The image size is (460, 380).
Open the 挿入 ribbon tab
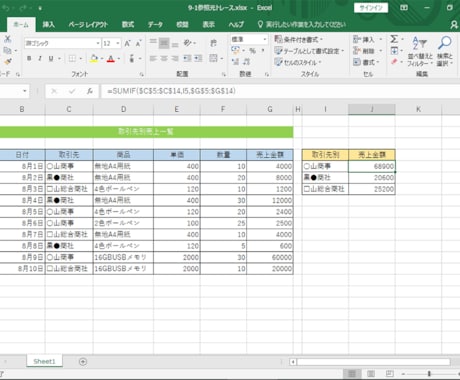pos(49,25)
